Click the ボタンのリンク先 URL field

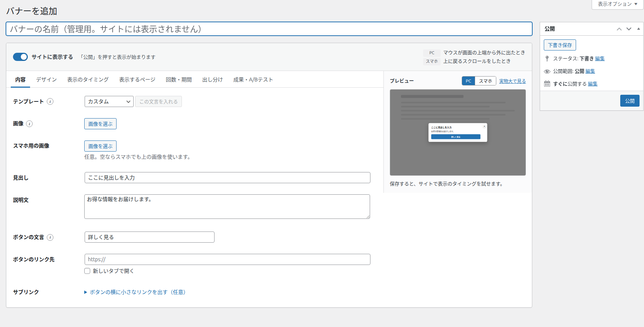(x=228, y=259)
